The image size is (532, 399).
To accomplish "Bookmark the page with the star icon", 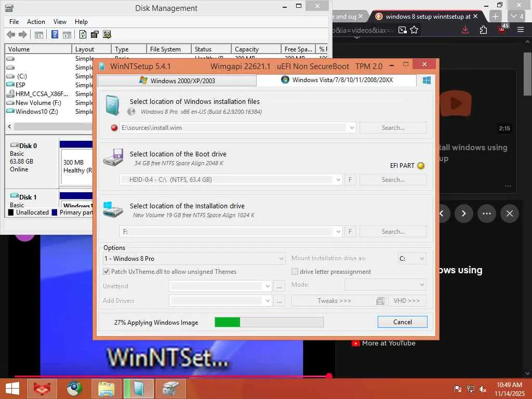I will click(414, 30).
